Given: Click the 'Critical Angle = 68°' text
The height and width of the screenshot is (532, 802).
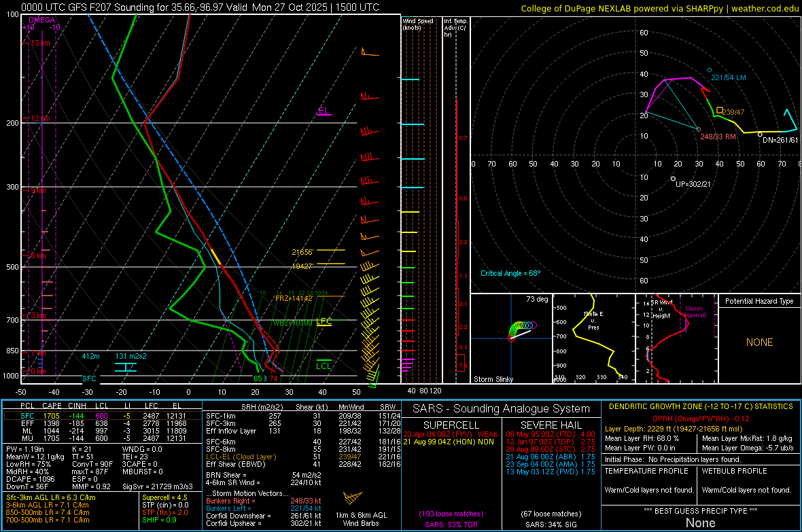Looking at the screenshot, I should [510, 273].
